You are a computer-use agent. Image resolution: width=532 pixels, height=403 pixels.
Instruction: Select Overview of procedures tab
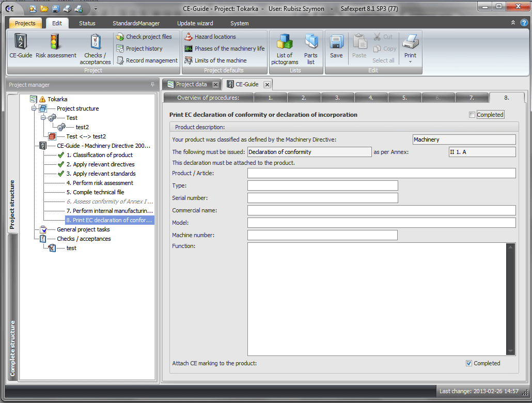208,98
